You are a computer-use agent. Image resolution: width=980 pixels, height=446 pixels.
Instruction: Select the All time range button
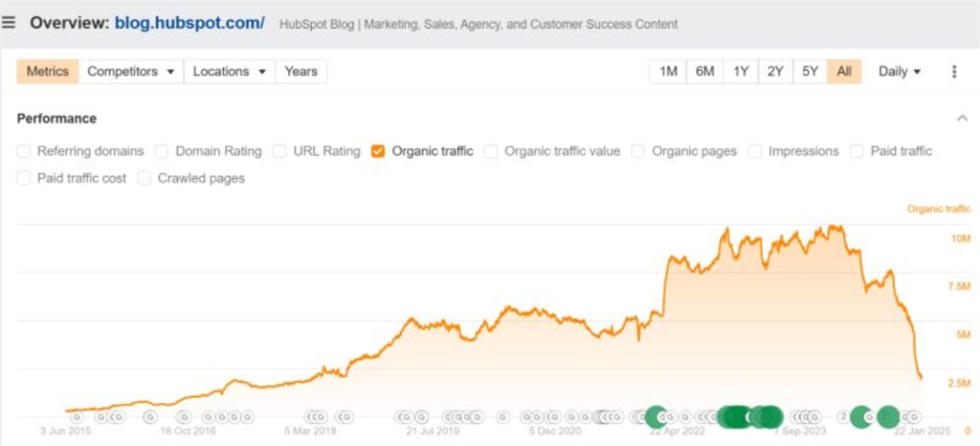click(x=844, y=72)
